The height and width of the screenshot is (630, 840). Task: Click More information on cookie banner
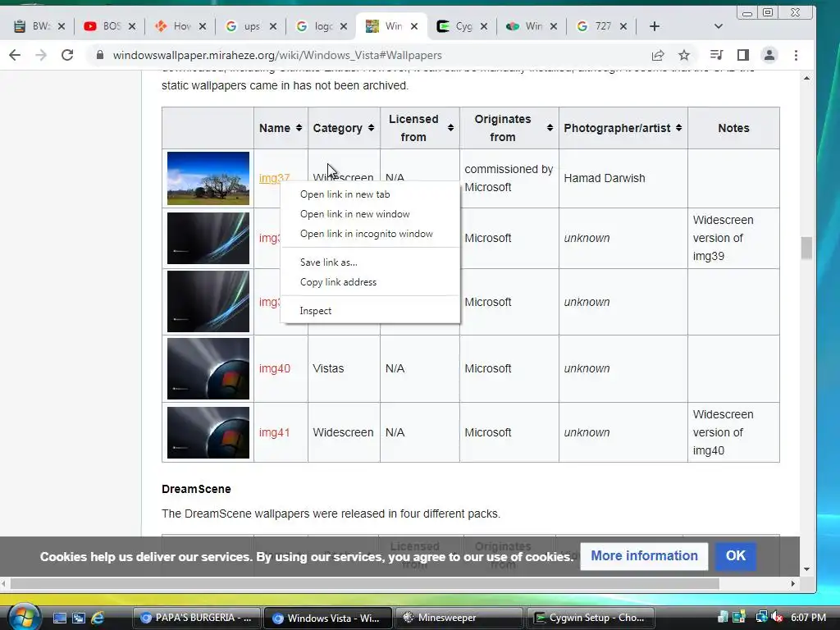644,556
